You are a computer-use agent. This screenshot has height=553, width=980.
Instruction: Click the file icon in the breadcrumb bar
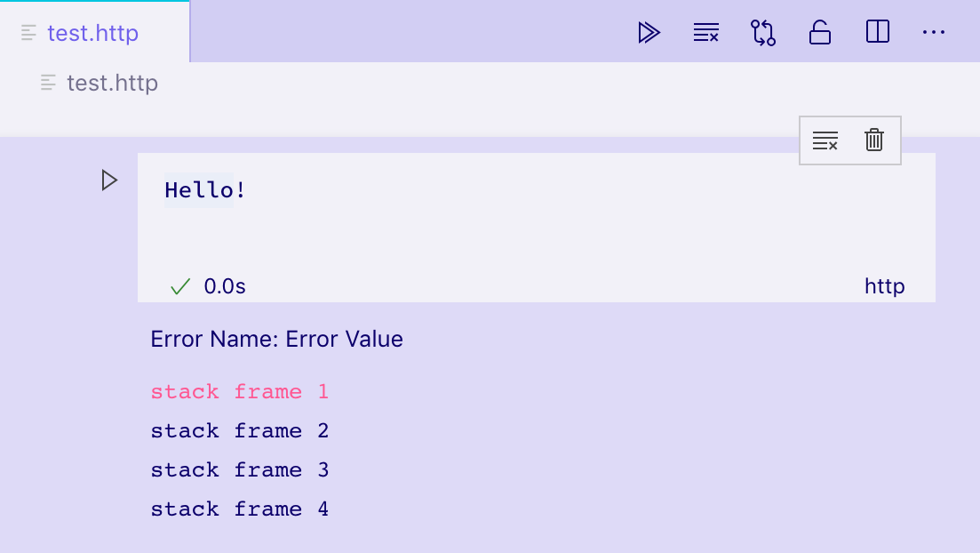[x=48, y=82]
